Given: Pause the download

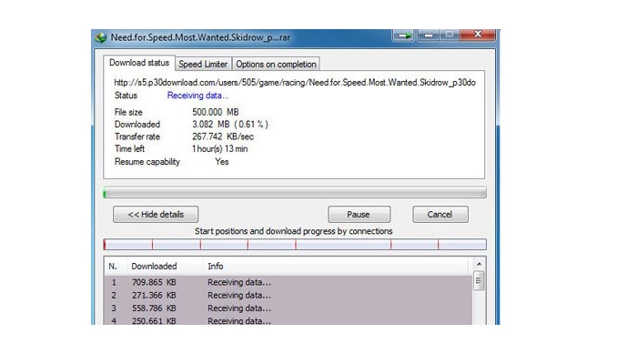Looking at the screenshot, I should coord(359,215).
